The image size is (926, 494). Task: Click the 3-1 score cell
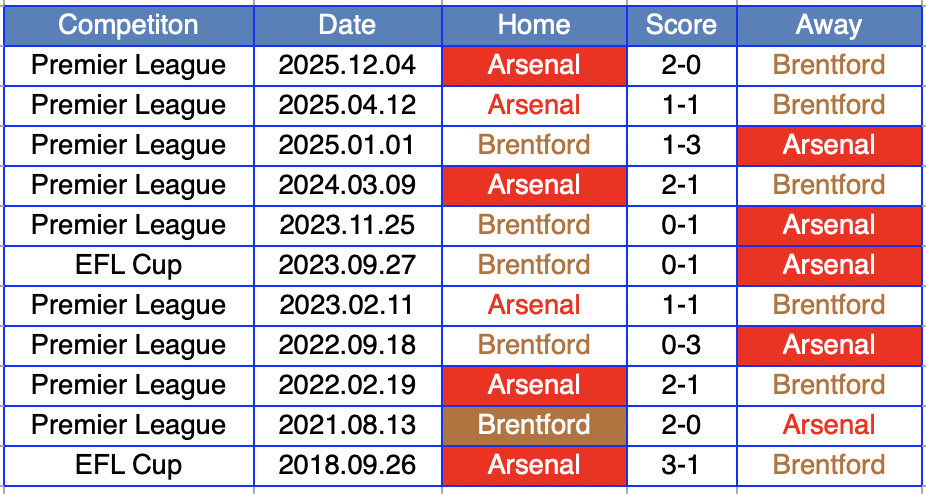681,465
